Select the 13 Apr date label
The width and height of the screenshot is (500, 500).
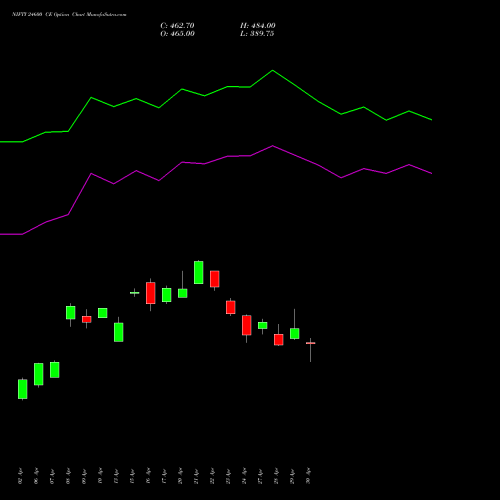pos(116,476)
